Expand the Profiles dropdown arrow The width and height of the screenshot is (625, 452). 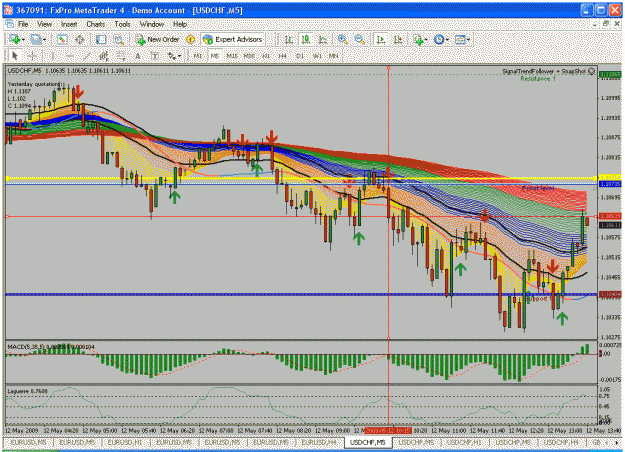pos(44,39)
